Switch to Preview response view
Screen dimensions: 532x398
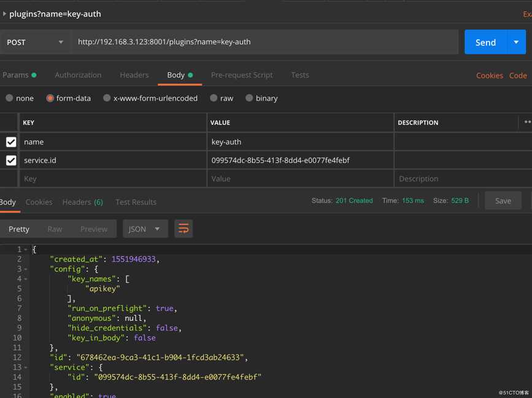[x=94, y=229]
